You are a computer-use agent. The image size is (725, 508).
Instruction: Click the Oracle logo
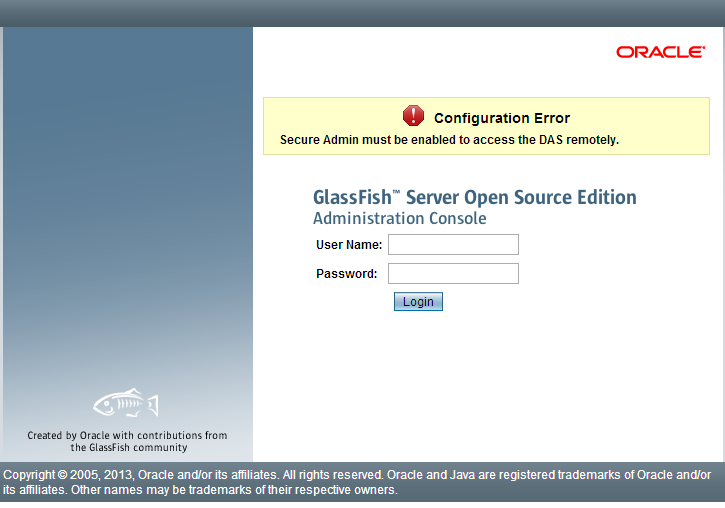tap(660, 52)
